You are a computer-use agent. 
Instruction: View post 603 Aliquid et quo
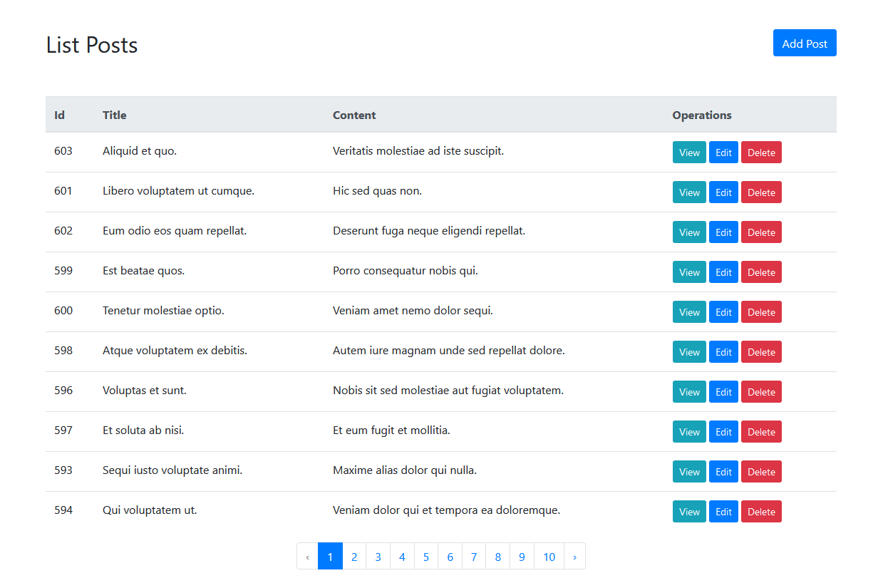tap(689, 153)
